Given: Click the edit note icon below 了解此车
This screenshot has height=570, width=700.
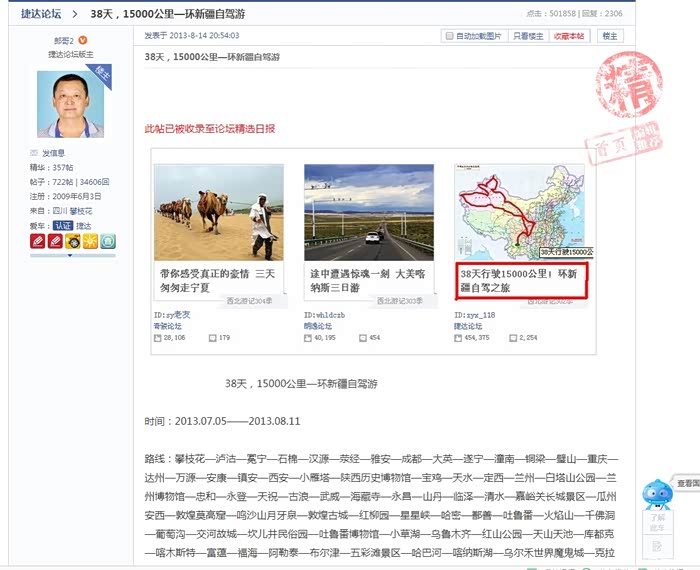Looking at the screenshot, I should (657, 545).
